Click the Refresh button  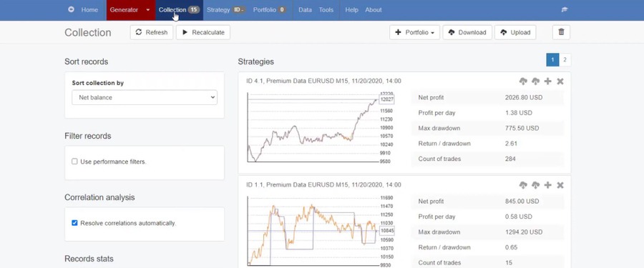(152, 32)
